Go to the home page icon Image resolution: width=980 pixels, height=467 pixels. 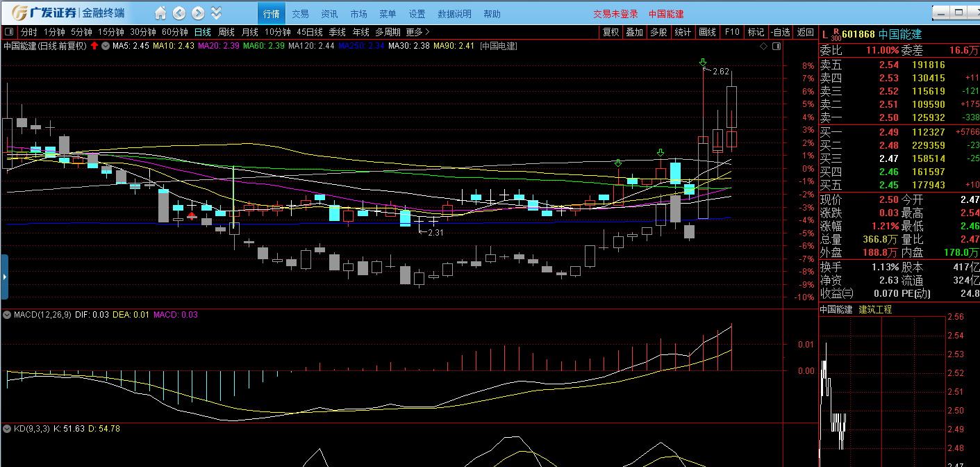pos(160,13)
